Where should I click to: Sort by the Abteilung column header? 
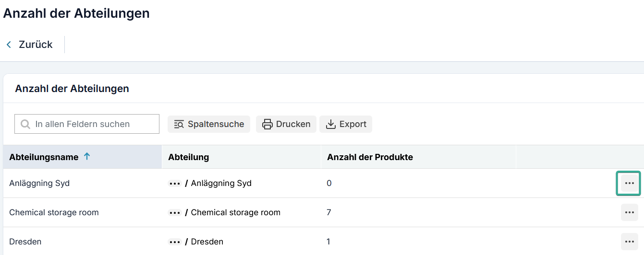tap(188, 157)
